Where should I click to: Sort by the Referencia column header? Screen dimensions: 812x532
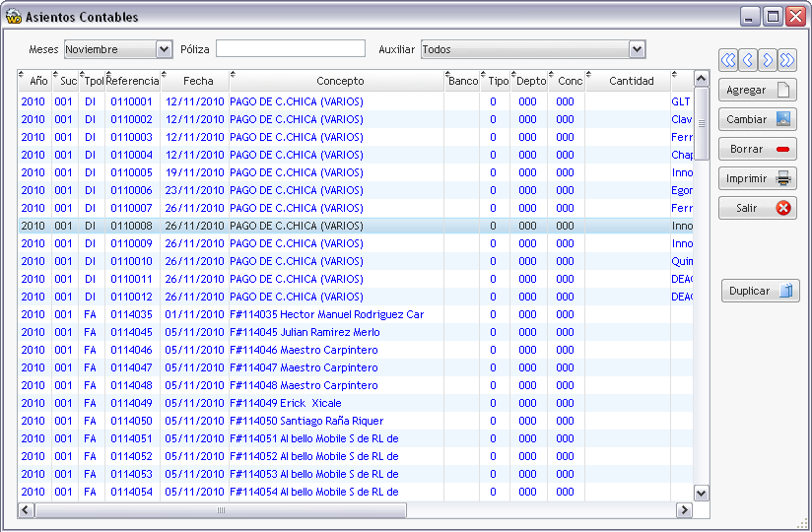pyautogui.click(x=133, y=81)
